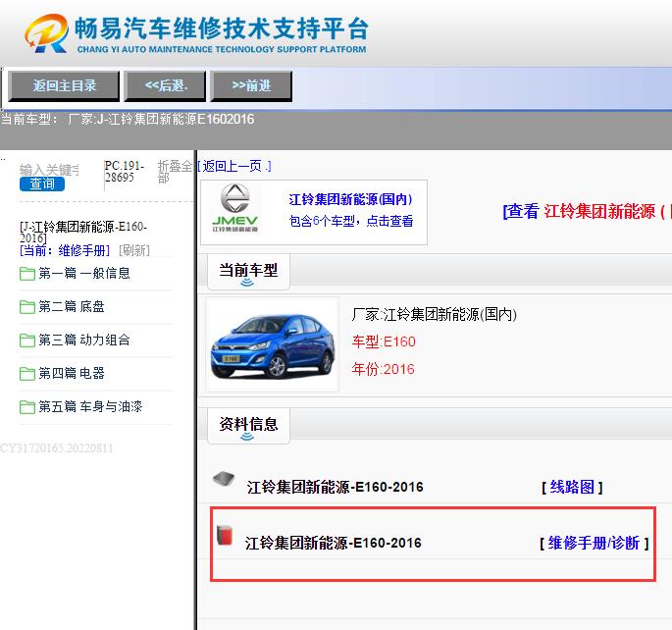Click the Chang Yi platform logo icon
672x630 pixels.
coord(47,33)
